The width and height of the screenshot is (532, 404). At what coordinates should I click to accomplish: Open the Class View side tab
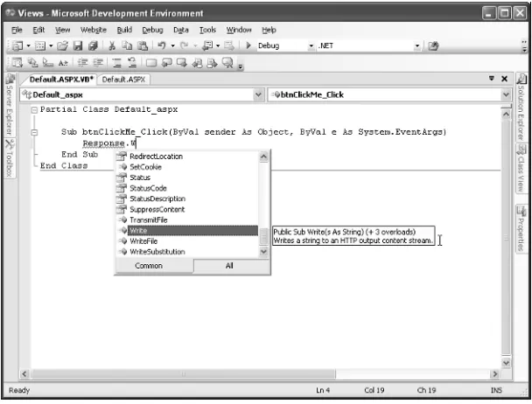[521, 168]
